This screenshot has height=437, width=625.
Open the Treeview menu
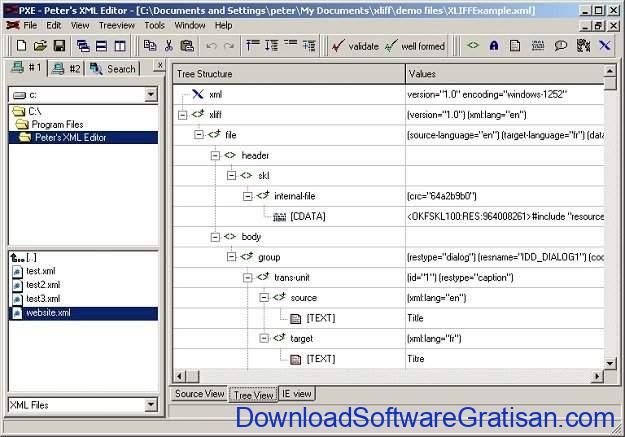coord(116,26)
